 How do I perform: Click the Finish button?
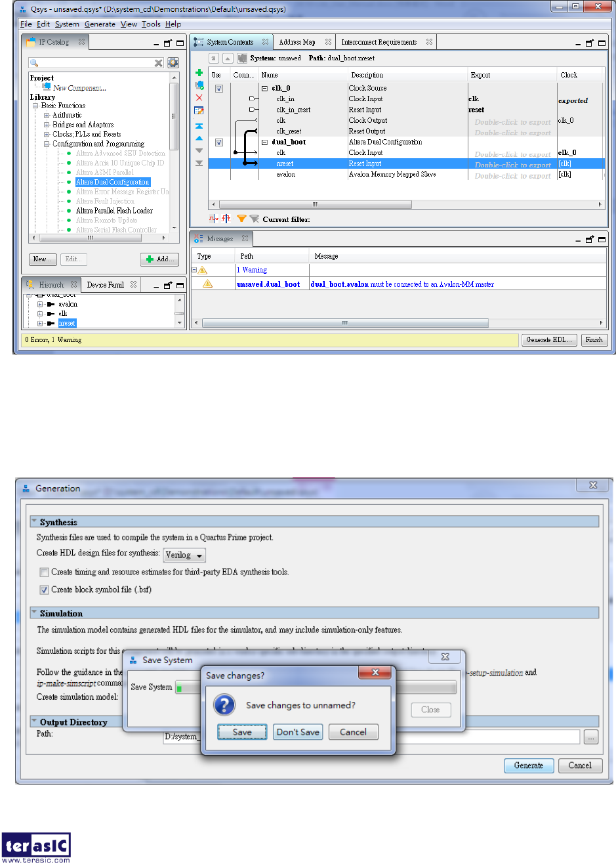594,340
